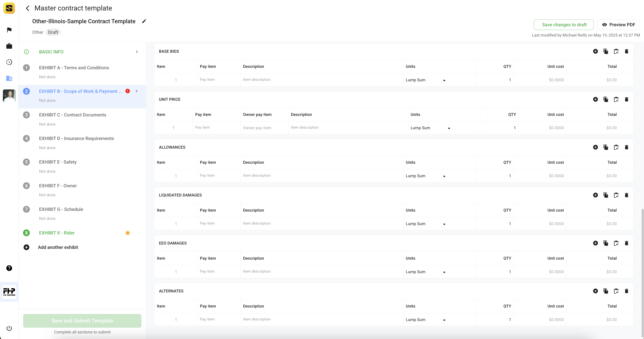This screenshot has width=644, height=339.
Task: Open LIQUIDATED DAMAGES Units Lump Sum dropdown
Action: [425, 224]
